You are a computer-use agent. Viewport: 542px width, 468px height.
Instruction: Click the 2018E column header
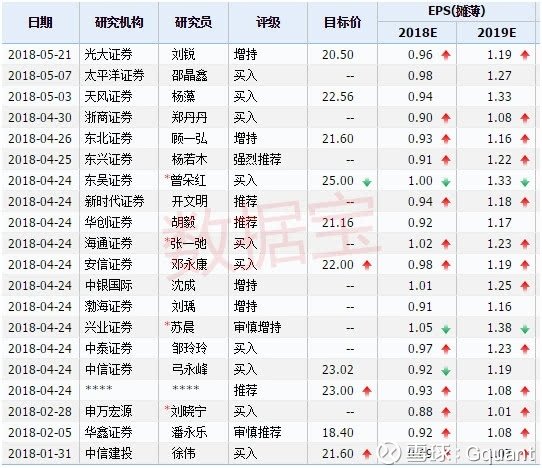(x=417, y=33)
